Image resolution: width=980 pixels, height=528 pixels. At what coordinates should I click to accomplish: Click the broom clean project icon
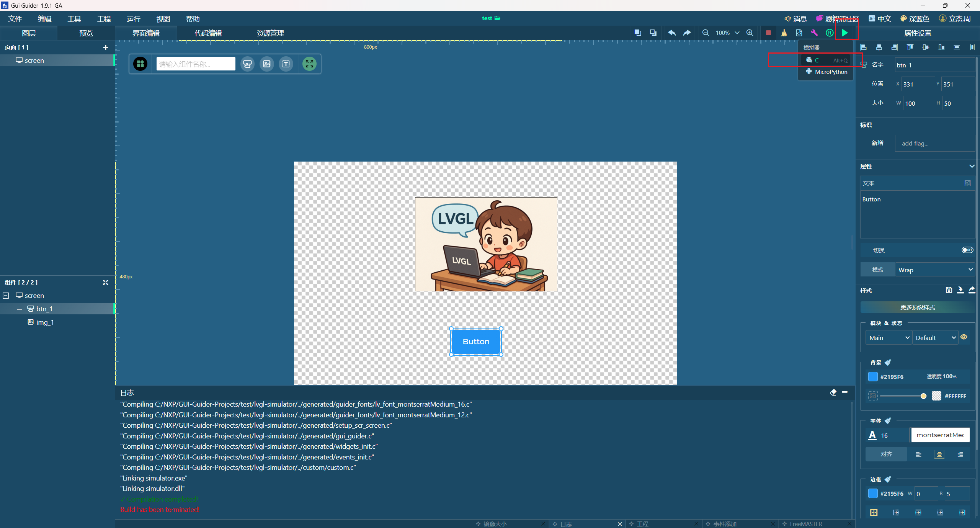coord(784,33)
